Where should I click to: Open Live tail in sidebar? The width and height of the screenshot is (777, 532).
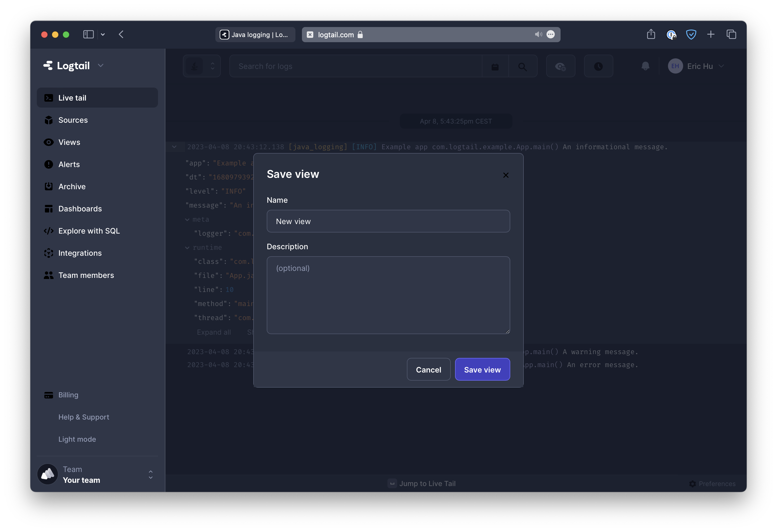pyautogui.click(x=97, y=98)
